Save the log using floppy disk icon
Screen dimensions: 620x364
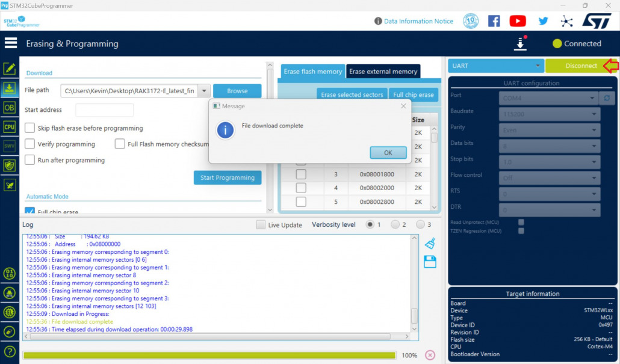click(x=430, y=262)
